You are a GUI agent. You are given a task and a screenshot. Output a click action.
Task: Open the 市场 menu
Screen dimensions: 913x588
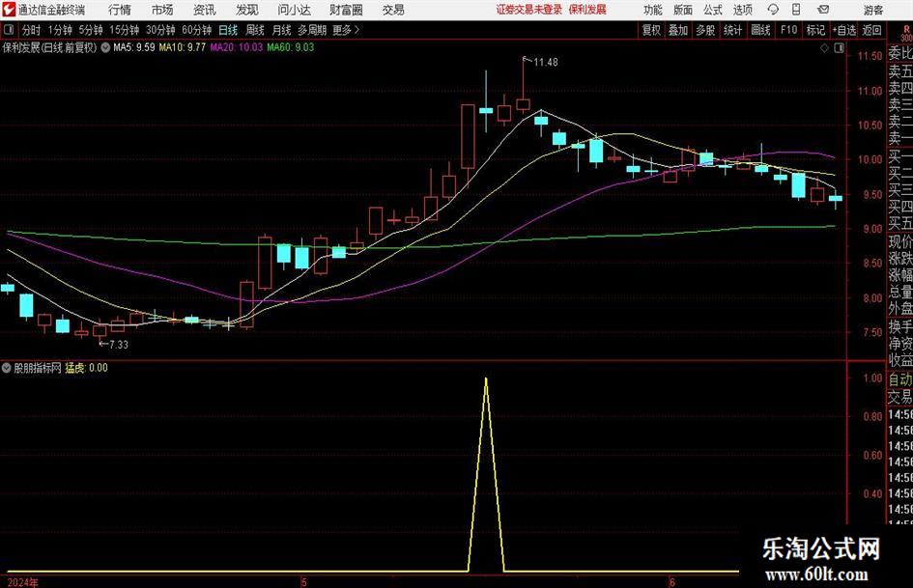click(x=162, y=10)
